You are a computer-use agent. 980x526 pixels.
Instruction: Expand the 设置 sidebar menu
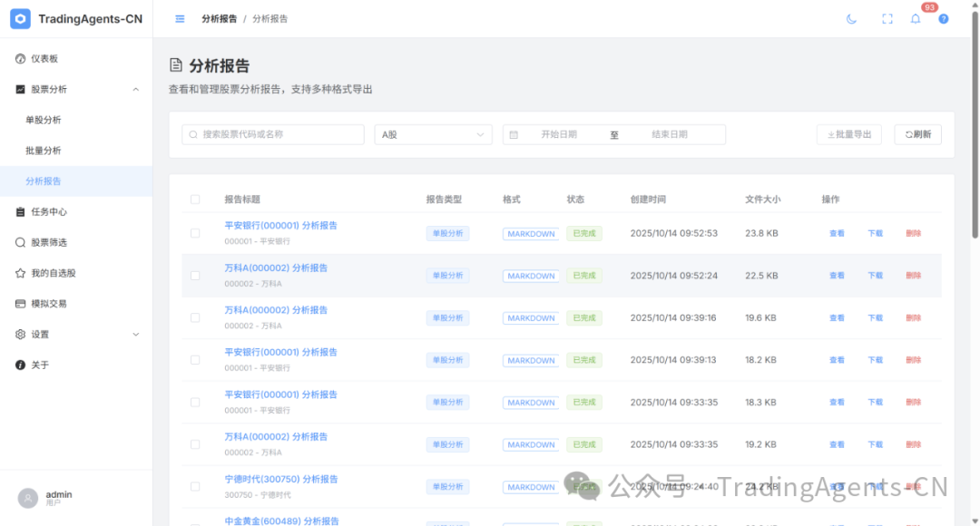pyautogui.click(x=136, y=334)
